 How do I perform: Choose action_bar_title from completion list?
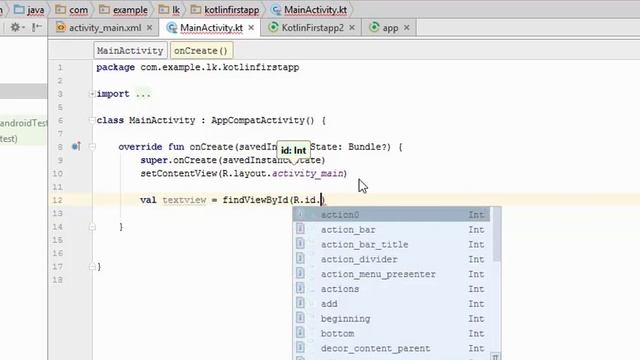392,244
